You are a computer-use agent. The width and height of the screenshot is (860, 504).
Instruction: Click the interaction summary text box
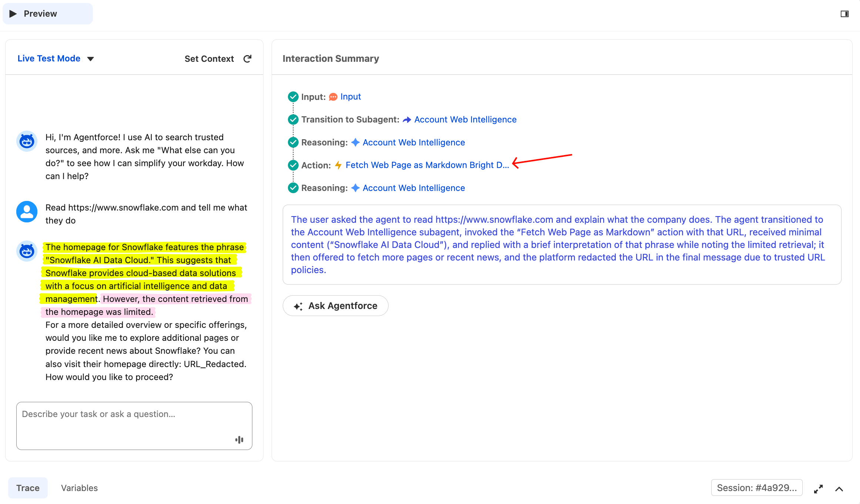coord(562,245)
